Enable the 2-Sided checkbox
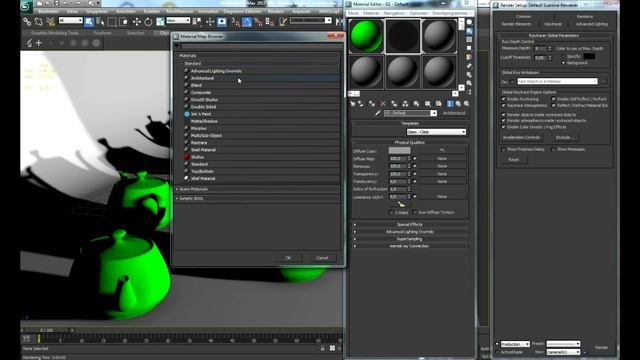640x360 pixels. point(391,212)
